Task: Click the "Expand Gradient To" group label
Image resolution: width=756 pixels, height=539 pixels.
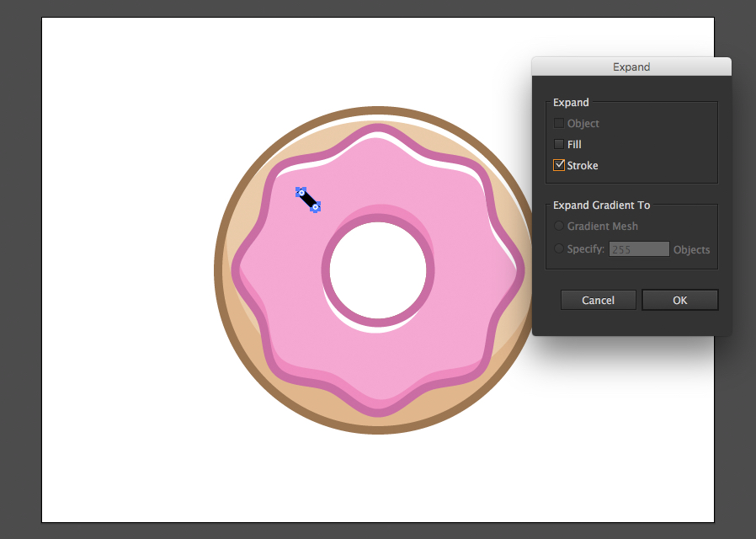Action: point(601,205)
